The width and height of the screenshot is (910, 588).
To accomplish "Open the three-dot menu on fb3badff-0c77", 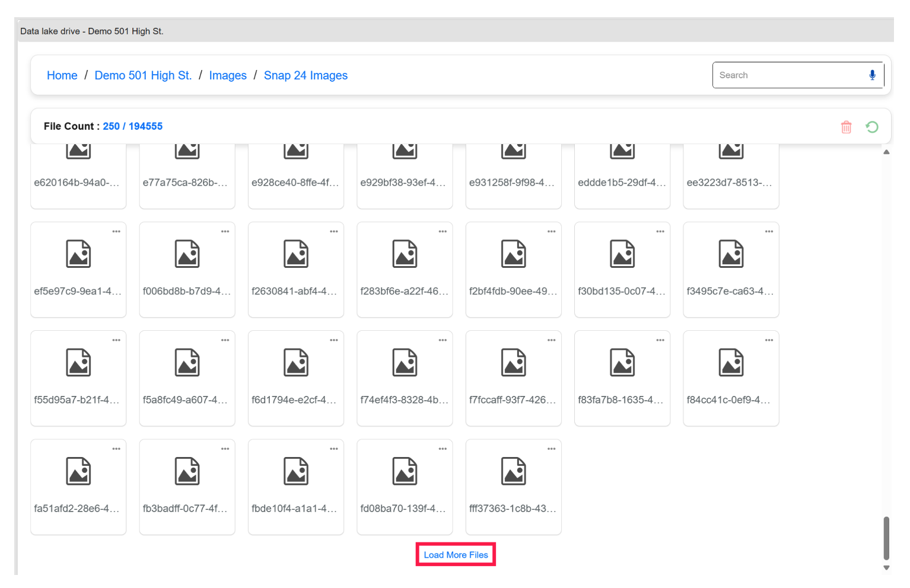I will pyautogui.click(x=225, y=449).
